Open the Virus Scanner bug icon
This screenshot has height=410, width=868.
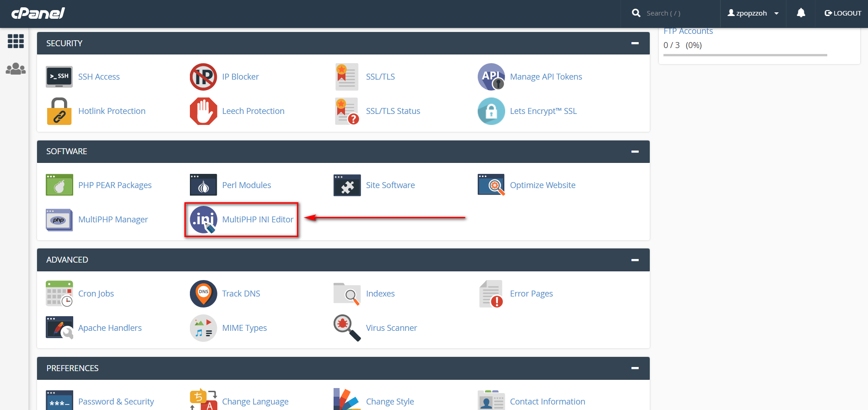coord(347,328)
